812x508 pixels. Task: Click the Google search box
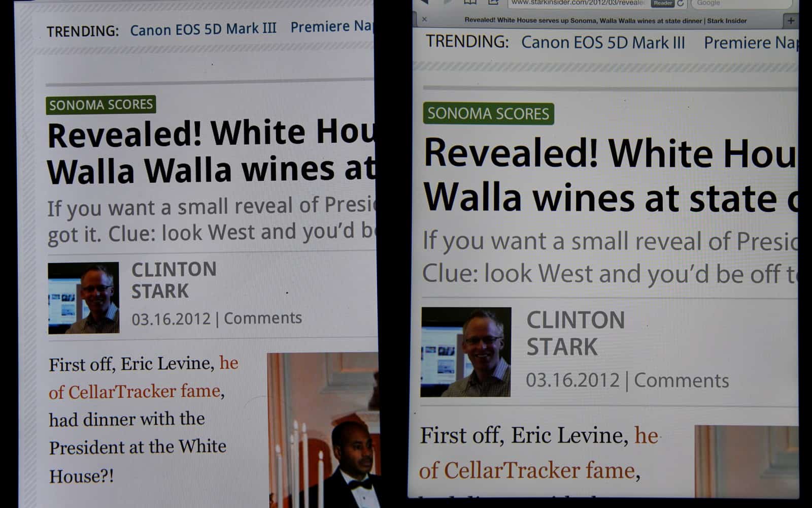(741, 3)
